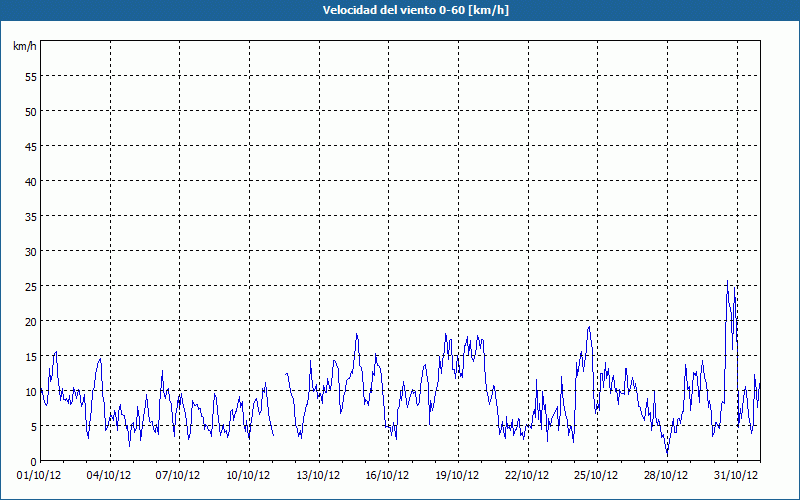
Task: Click the date label '10/10/12'
Action: (x=248, y=475)
